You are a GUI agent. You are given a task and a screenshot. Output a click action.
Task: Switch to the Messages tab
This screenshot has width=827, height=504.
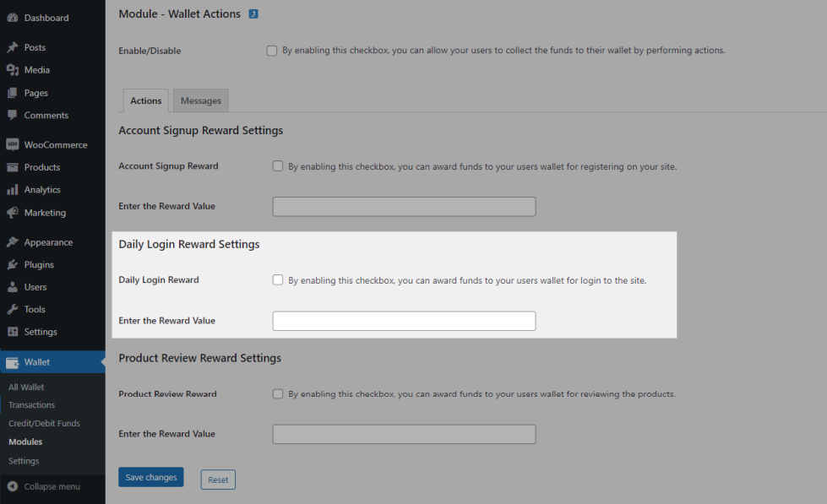click(x=200, y=101)
